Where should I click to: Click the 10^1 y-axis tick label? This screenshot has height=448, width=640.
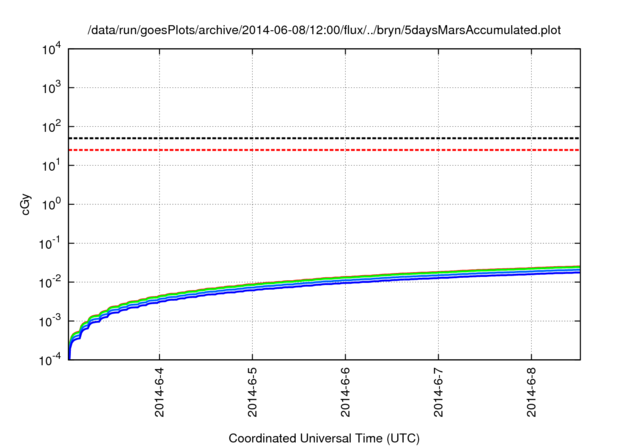point(51,165)
